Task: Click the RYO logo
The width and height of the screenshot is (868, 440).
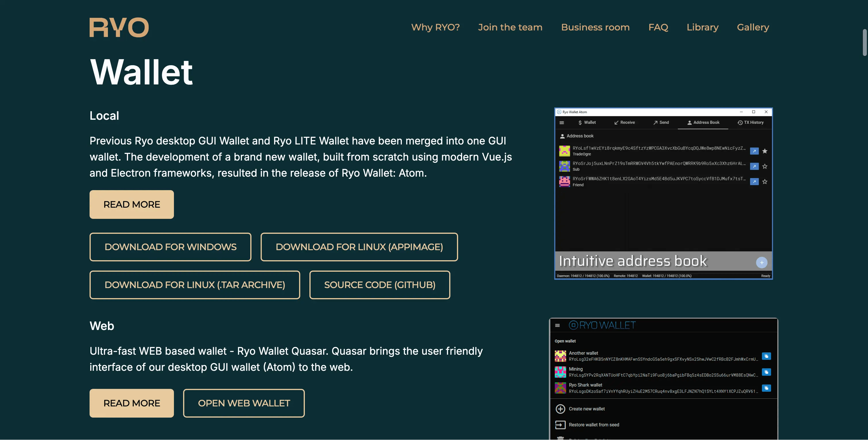Action: tap(119, 27)
